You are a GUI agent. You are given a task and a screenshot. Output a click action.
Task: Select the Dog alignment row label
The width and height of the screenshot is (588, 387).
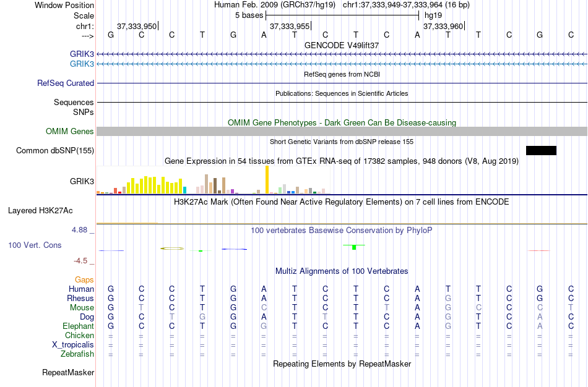coord(87,317)
